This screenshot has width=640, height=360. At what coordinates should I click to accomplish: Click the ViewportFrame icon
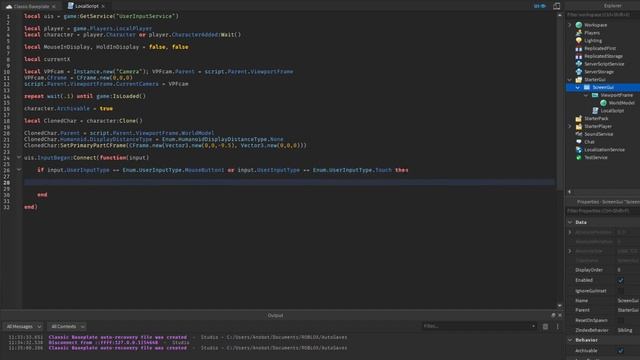tap(595, 95)
